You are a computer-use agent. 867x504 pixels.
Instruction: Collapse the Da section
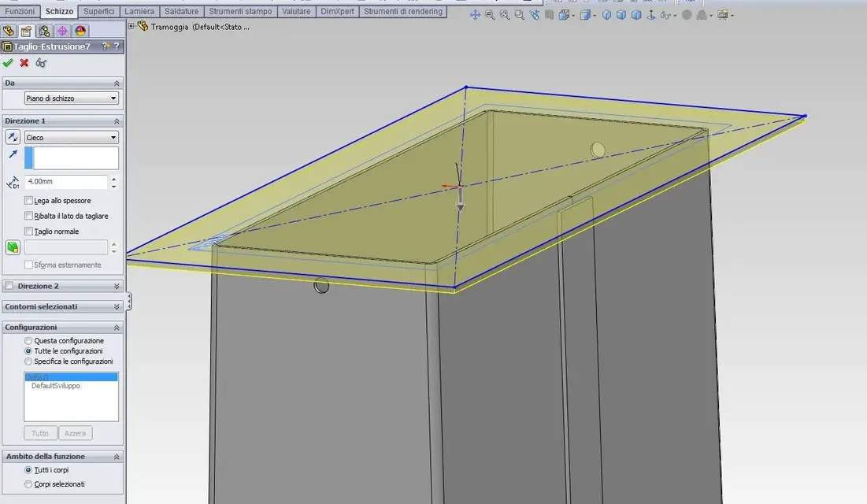pos(117,83)
